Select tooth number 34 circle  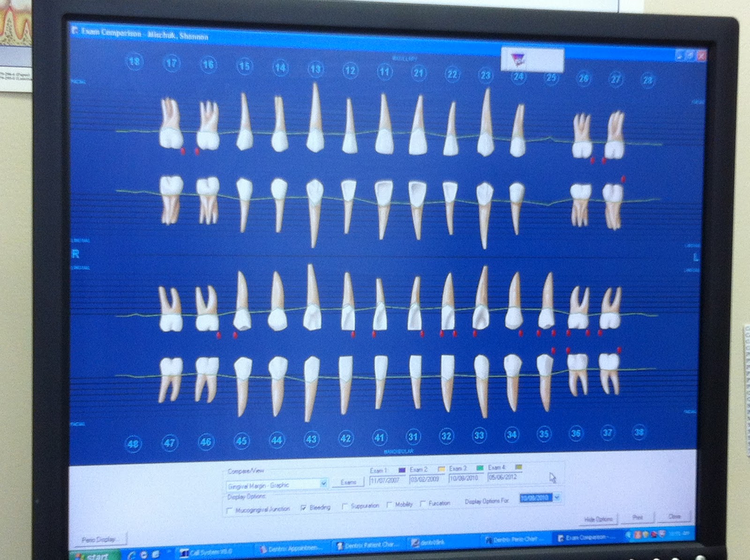click(512, 434)
